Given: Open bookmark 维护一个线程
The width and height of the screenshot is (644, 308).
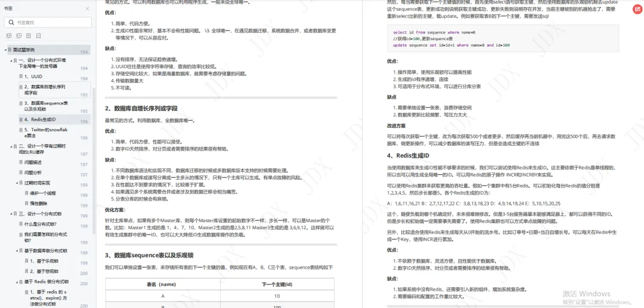Looking at the screenshot, I should 42,193.
